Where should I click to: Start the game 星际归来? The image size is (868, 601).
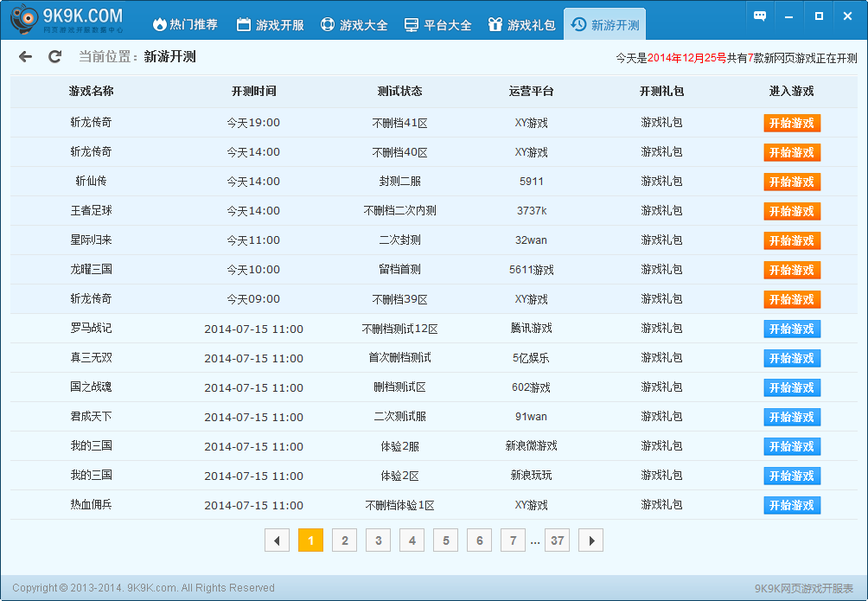coord(792,240)
